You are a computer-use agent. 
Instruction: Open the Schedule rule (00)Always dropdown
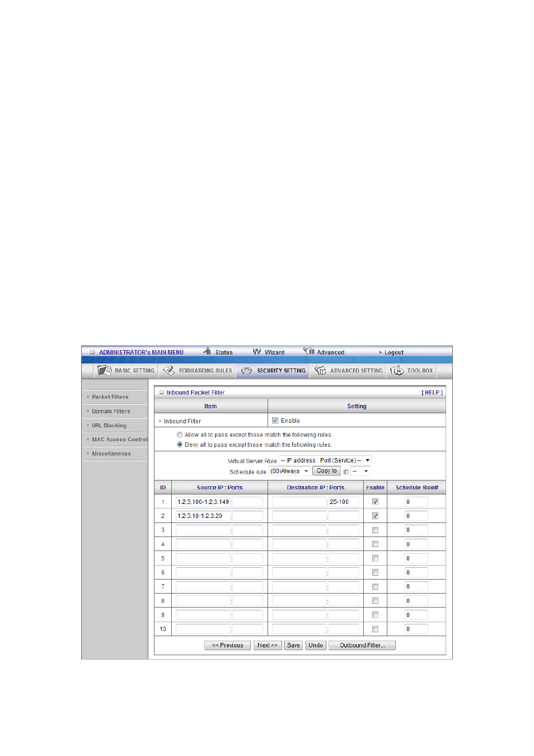pyautogui.click(x=289, y=471)
